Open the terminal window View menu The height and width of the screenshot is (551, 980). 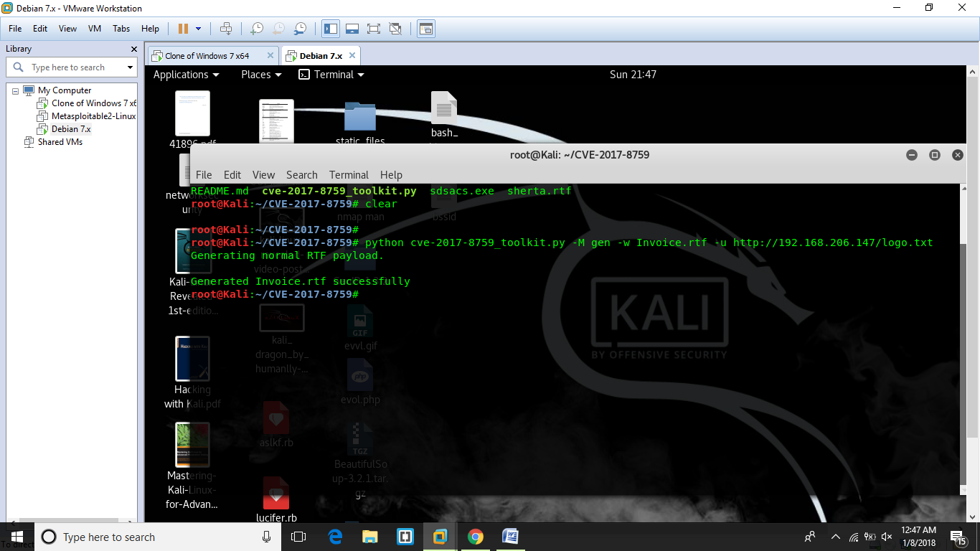pos(263,175)
